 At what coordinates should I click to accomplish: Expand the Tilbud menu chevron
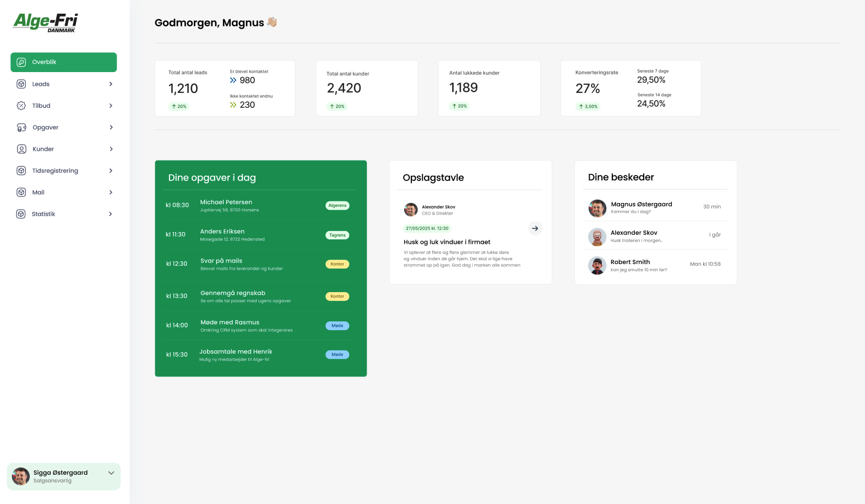pos(111,106)
